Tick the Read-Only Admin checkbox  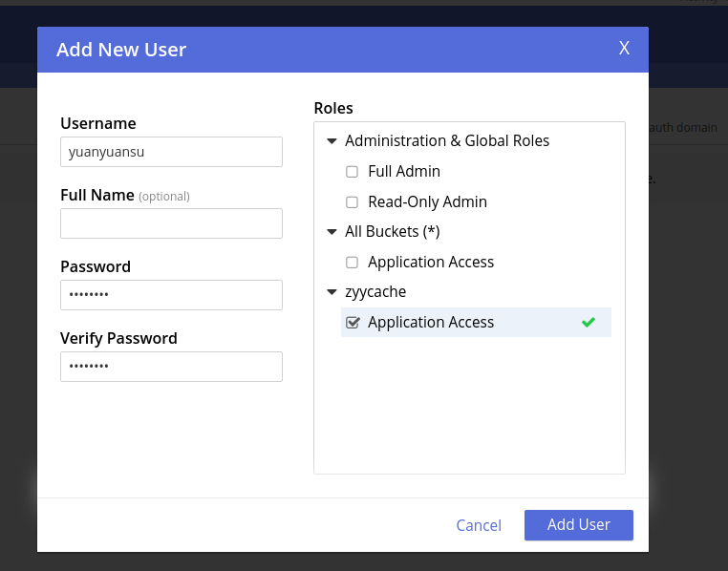click(x=352, y=202)
